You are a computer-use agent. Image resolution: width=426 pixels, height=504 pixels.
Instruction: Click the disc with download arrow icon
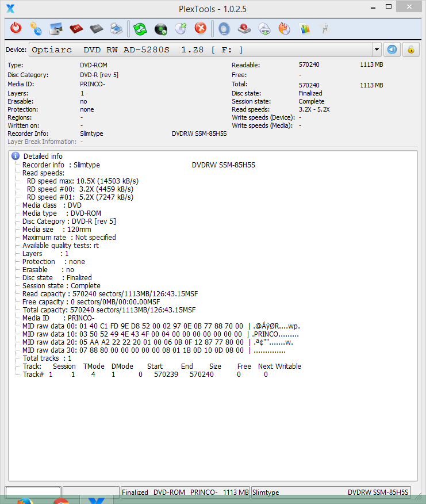point(264,29)
